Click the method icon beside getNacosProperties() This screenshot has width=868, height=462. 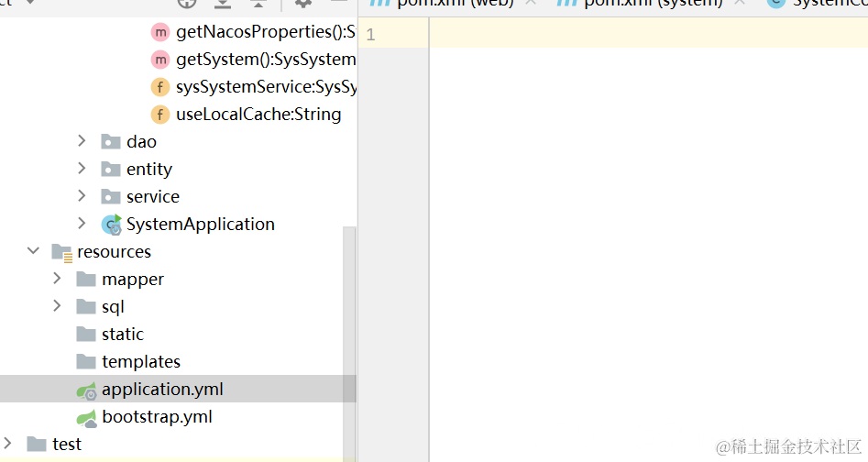(160, 32)
